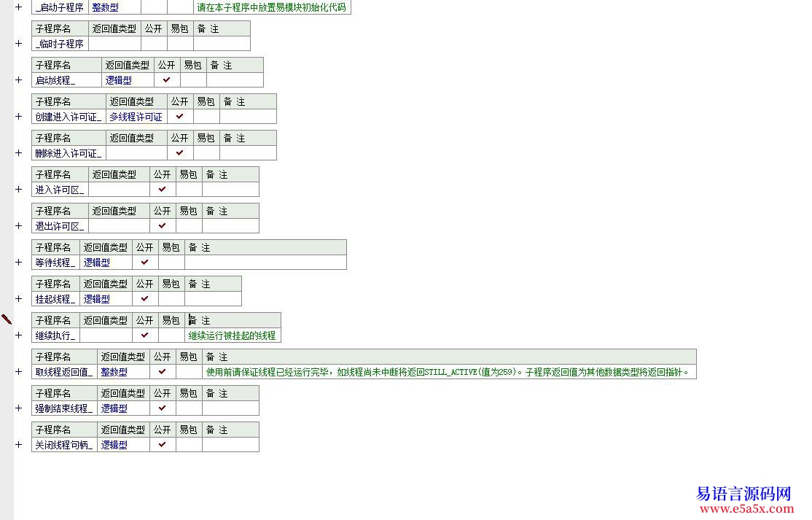
Task: Expand the 启动线程_ subroutine
Action: point(19,80)
